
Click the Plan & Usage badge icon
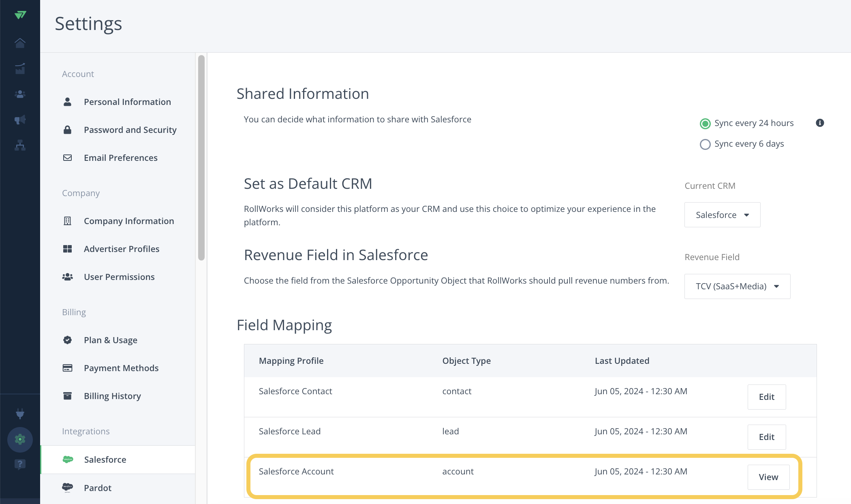(67, 340)
